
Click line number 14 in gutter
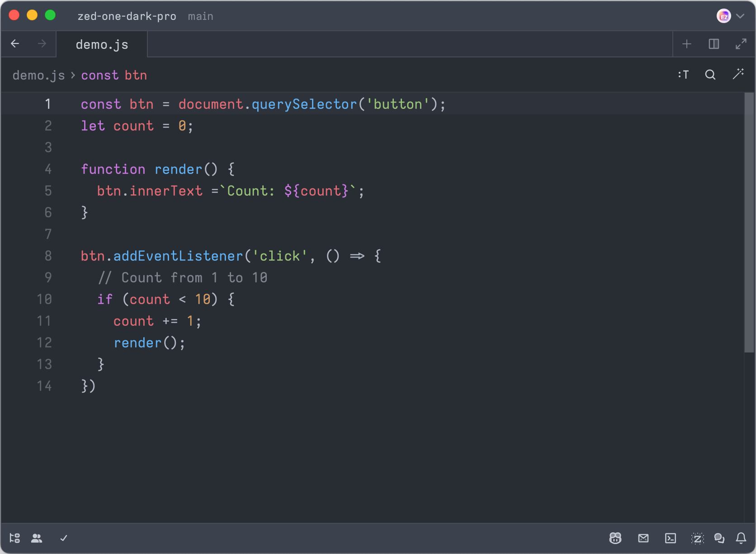[x=44, y=386]
